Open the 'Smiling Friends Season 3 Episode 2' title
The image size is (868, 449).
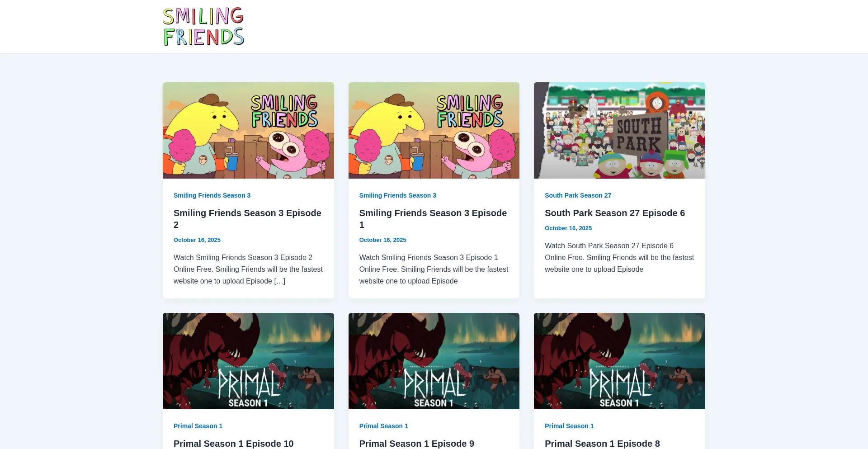[x=247, y=219]
